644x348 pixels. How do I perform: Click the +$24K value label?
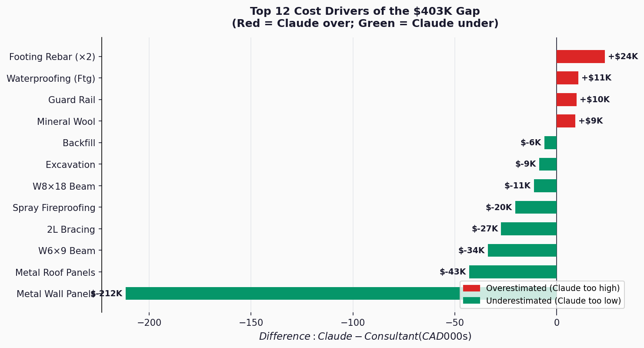[x=623, y=57]
